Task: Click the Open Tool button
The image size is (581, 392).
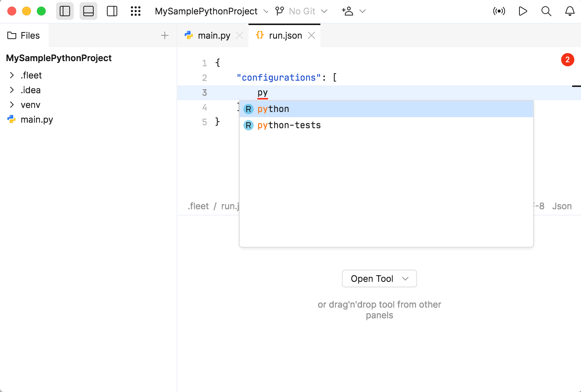Action: [379, 279]
